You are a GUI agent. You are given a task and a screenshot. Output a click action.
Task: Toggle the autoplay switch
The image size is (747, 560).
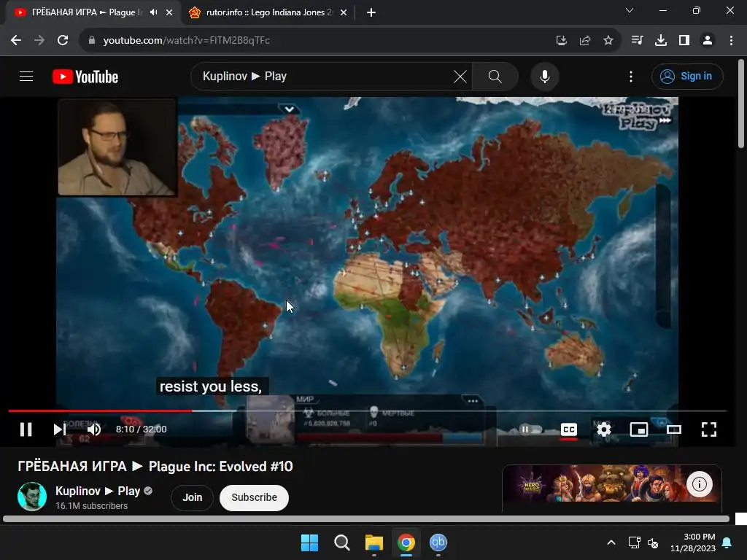point(530,429)
